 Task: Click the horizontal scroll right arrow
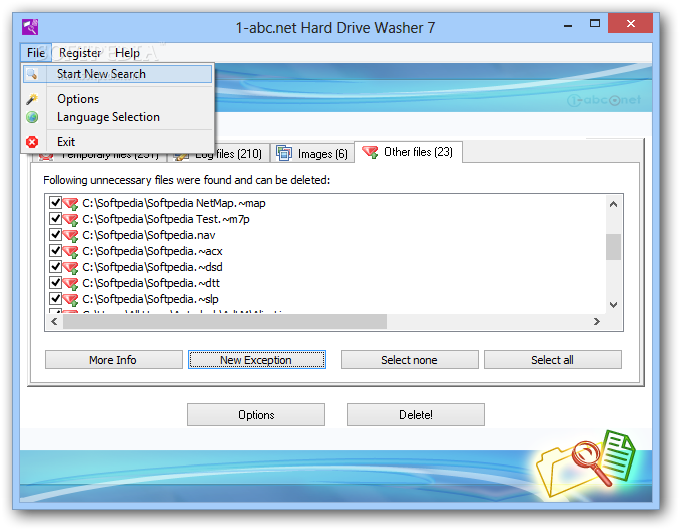click(597, 321)
